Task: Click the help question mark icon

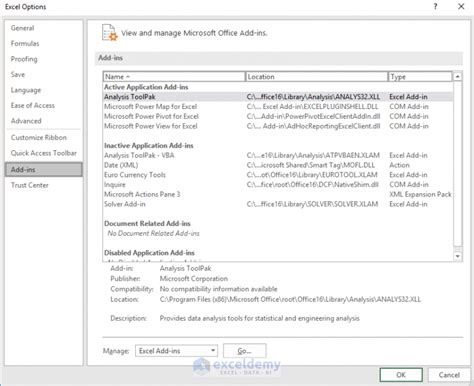Action: (435, 6)
